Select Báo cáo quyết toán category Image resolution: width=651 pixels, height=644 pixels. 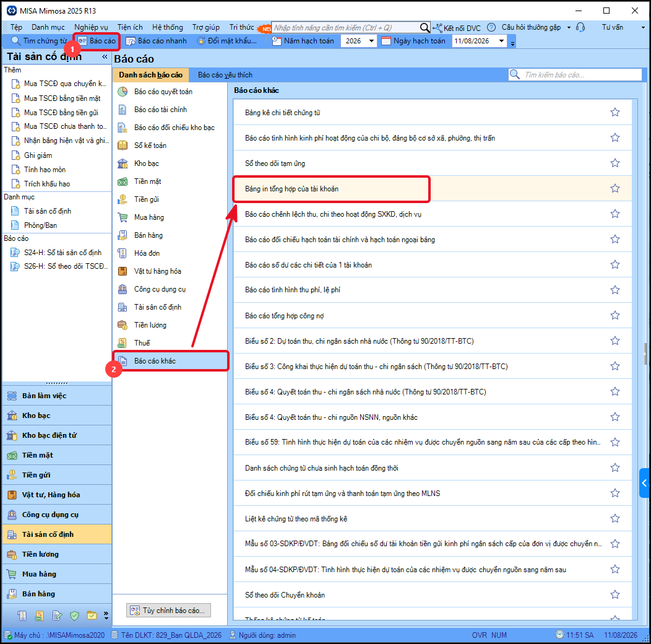(x=170, y=92)
